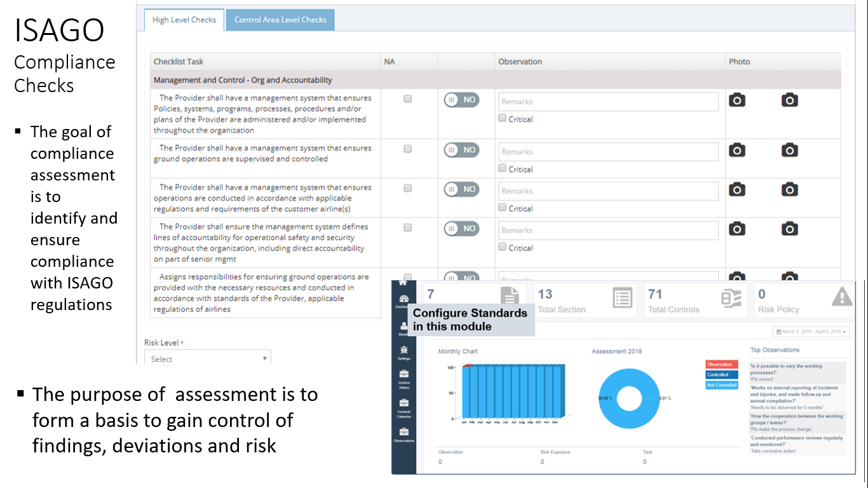Click the red Observation legend swatch
The image size is (868, 488).
pyautogui.click(x=722, y=365)
